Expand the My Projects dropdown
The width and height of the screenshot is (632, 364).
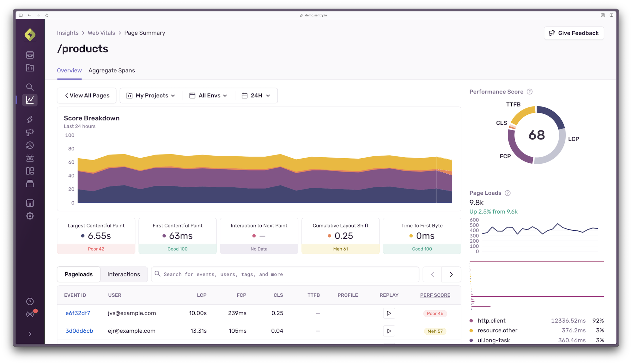tap(151, 95)
